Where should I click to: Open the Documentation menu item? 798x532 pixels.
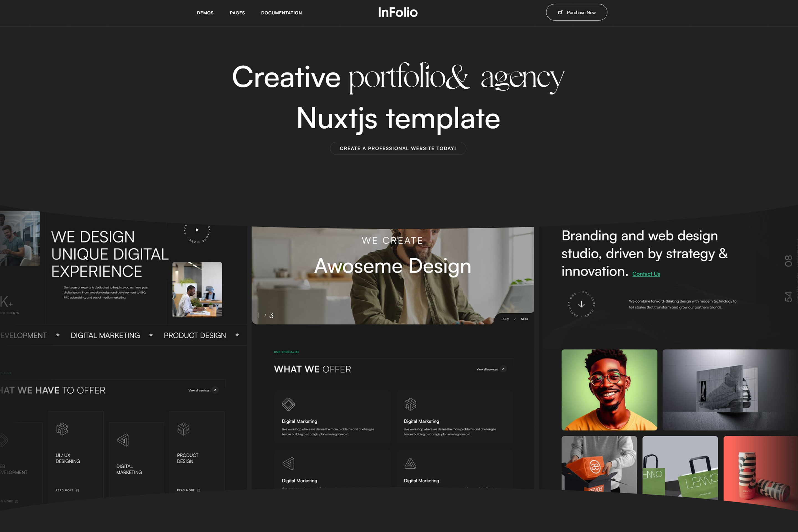281,13
